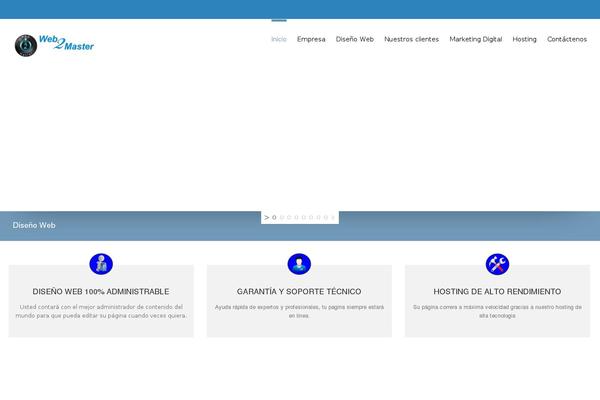Select Nuestros clientes in navigation
600x400 pixels.
(411, 39)
